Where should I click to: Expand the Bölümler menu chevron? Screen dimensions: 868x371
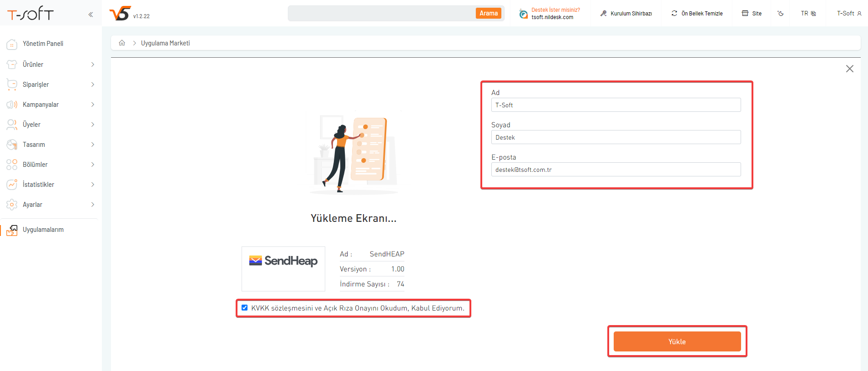point(92,165)
